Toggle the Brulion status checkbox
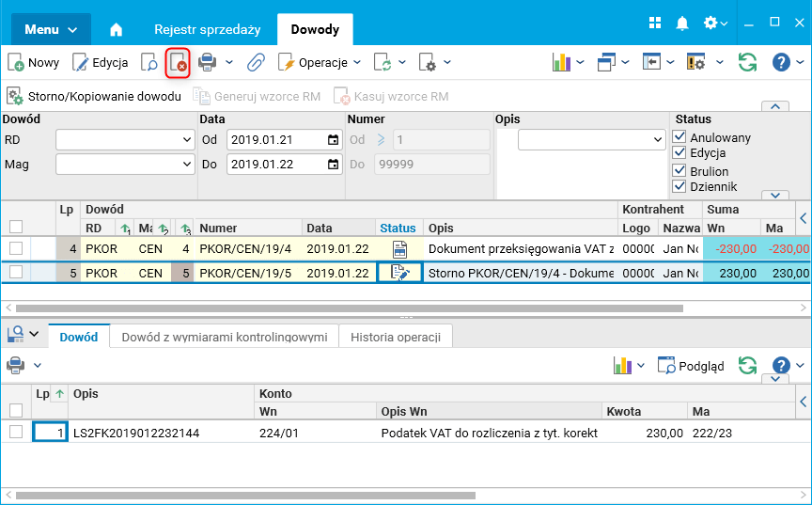This screenshot has height=505, width=812. pos(679,170)
